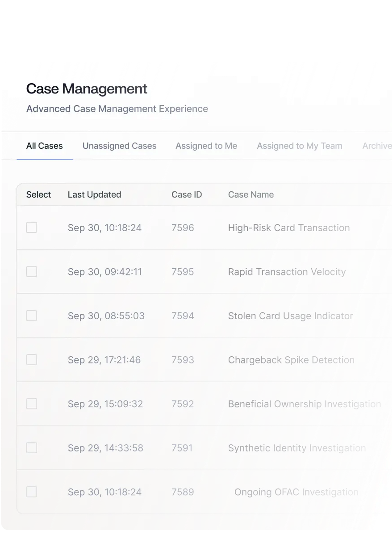Open the partially visible Archive tab
This screenshot has height=547, width=392.
click(x=377, y=146)
